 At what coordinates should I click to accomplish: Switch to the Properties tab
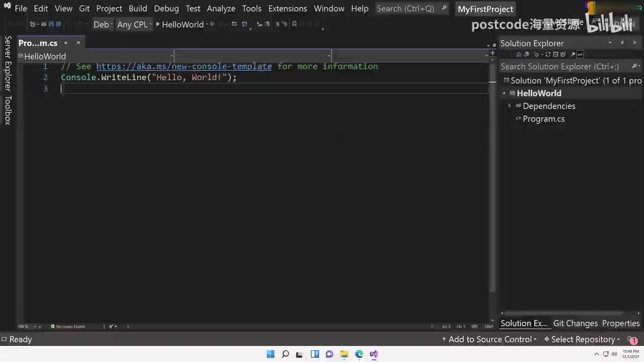pyautogui.click(x=621, y=323)
